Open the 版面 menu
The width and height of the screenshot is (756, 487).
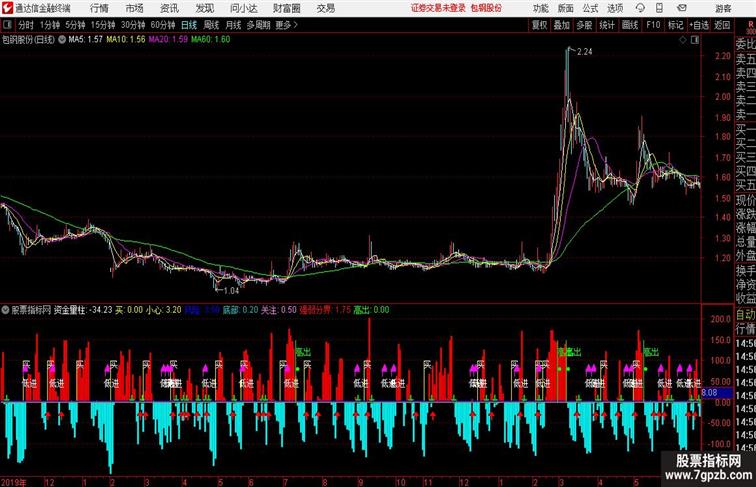[566, 8]
